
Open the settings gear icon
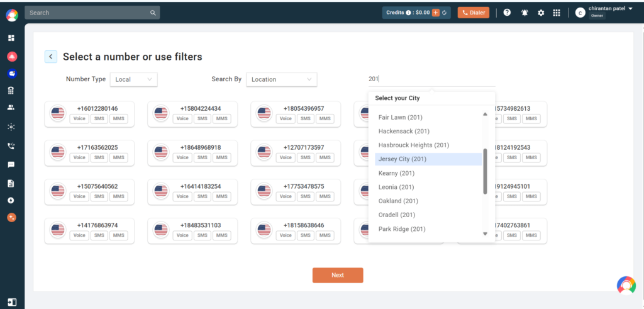click(x=541, y=13)
